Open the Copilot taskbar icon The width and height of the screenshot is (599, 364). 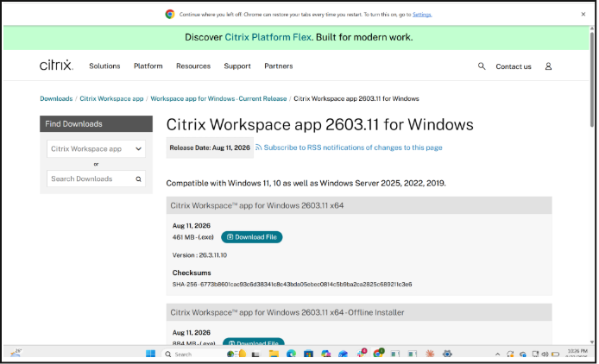point(325,354)
